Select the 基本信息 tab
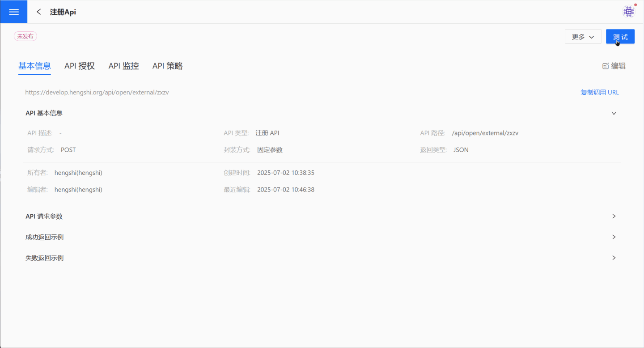This screenshot has width=644, height=348. [x=34, y=66]
